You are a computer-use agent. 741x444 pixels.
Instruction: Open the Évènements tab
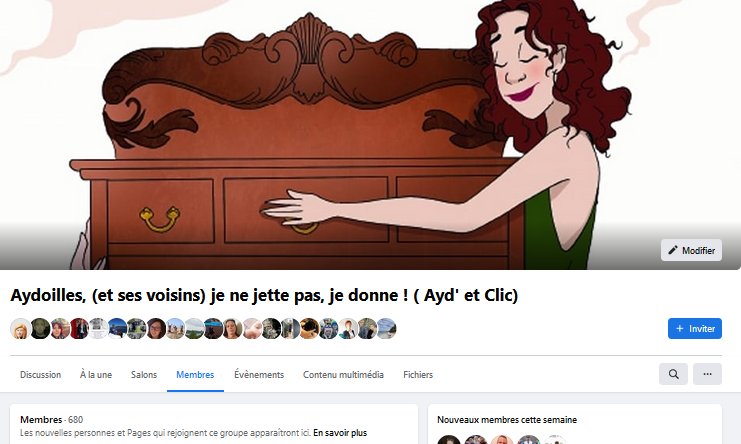click(259, 375)
